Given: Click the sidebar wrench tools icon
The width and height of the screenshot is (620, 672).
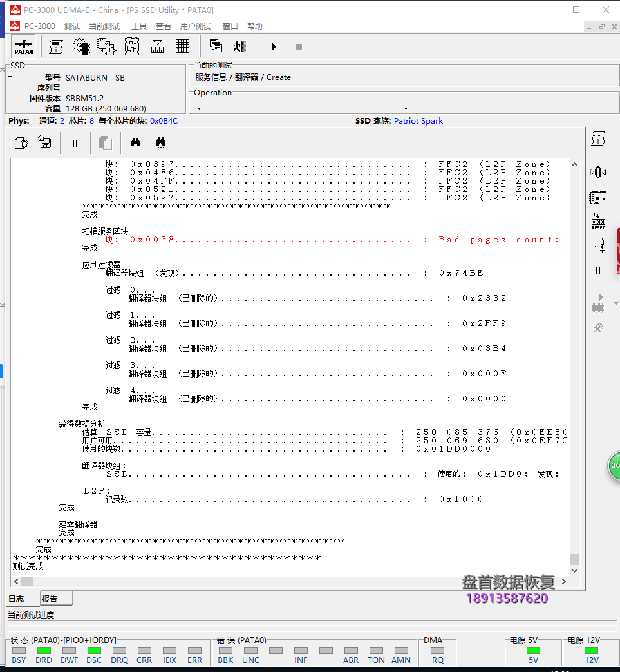Looking at the screenshot, I should 598,329.
